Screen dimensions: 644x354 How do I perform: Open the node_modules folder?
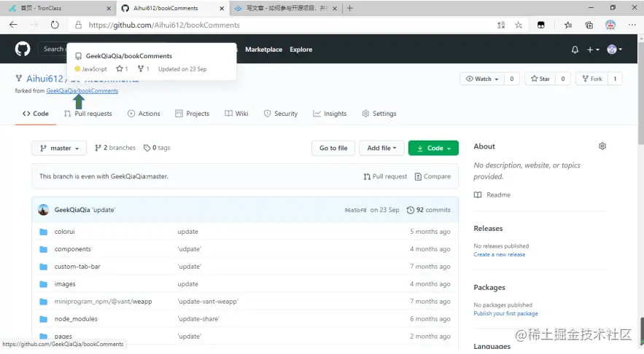(76, 319)
